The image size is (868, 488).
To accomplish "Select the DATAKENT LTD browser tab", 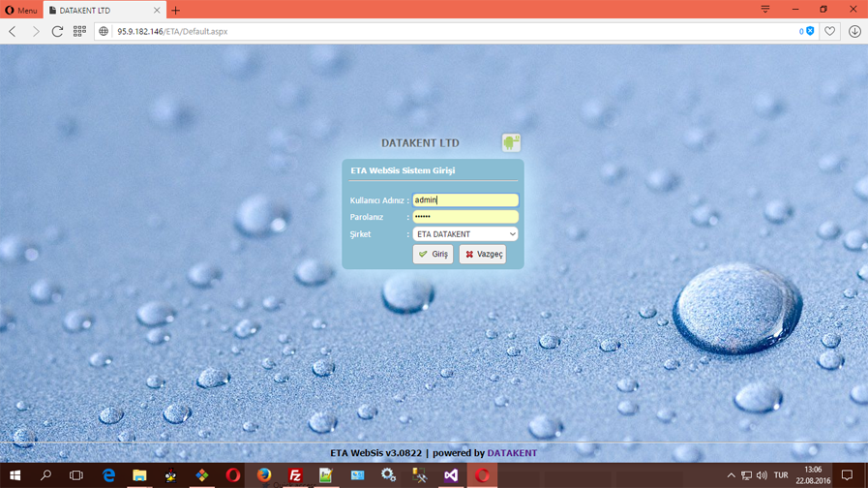I will pyautogui.click(x=100, y=10).
